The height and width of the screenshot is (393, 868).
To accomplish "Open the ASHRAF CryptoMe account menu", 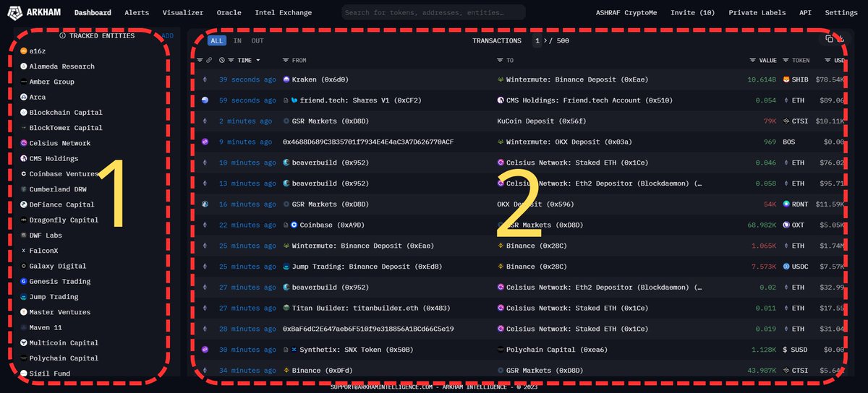I will click(626, 13).
